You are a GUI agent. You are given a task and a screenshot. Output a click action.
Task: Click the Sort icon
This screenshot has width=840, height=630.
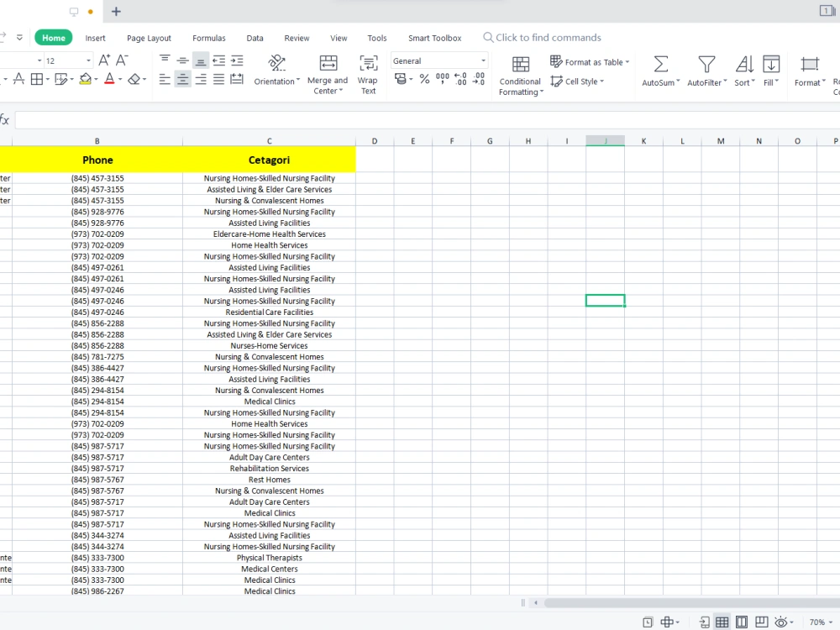(x=744, y=65)
